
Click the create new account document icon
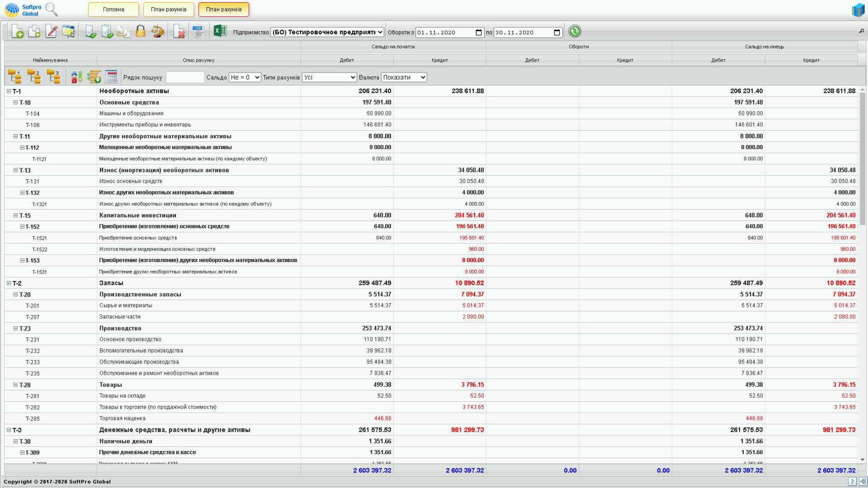(x=17, y=31)
